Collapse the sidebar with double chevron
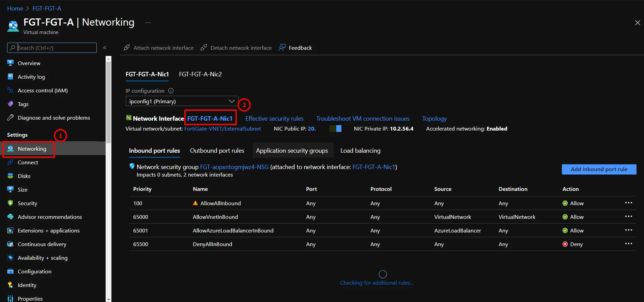Viewport: 644px width, 302px height. coord(105,48)
